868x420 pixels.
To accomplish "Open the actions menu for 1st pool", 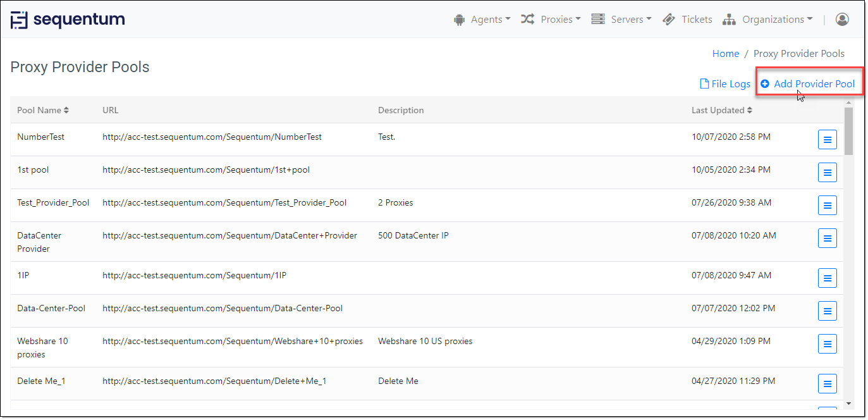I will tap(827, 172).
